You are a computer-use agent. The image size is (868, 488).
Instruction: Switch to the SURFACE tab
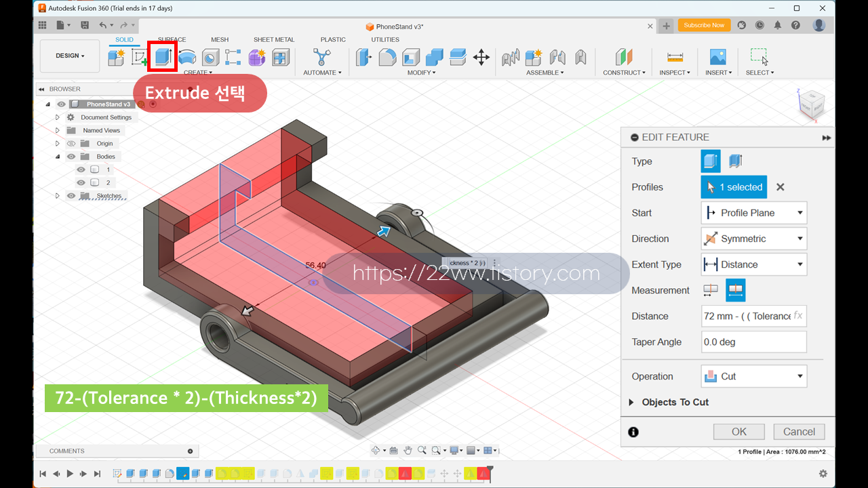[172, 39]
